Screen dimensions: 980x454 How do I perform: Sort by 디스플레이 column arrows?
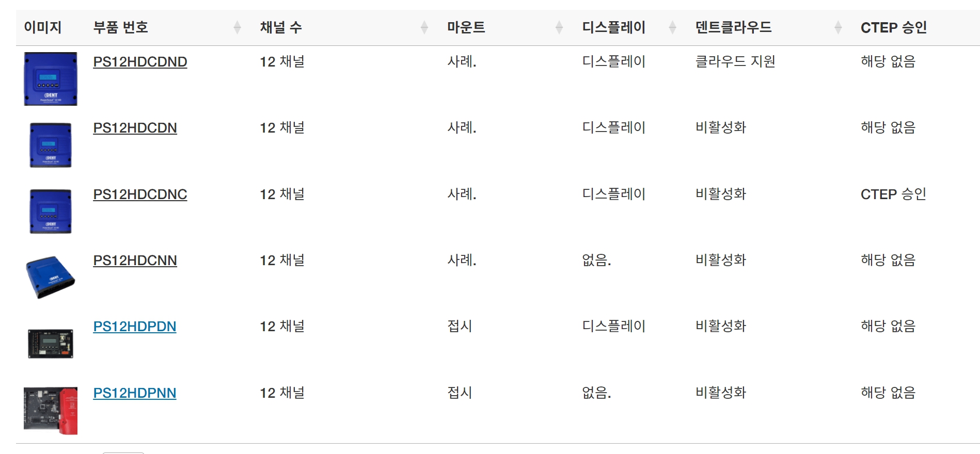point(672,27)
